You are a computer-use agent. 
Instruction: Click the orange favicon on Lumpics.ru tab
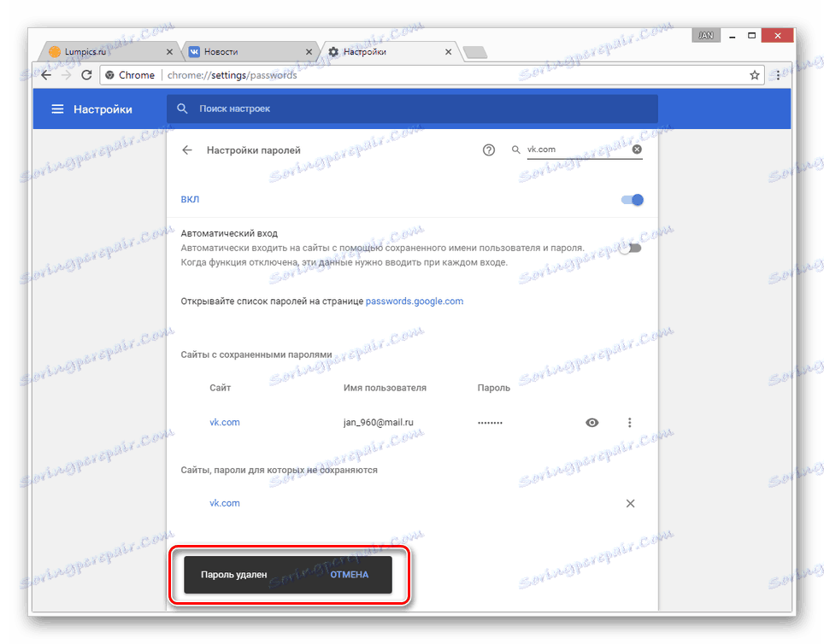point(55,51)
